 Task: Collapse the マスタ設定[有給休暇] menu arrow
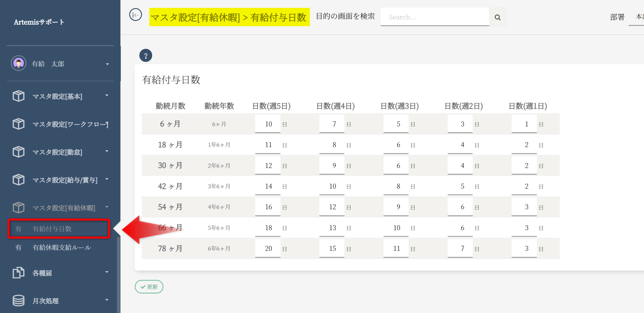107,207
